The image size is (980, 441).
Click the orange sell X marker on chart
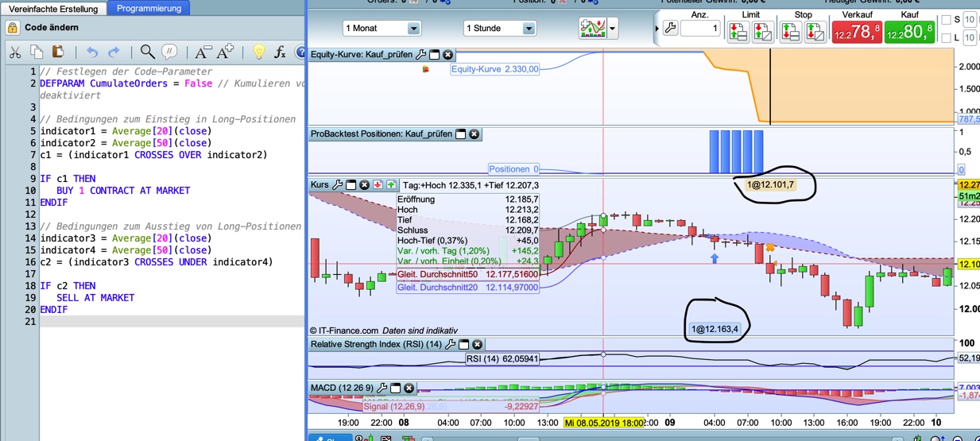coord(769,248)
